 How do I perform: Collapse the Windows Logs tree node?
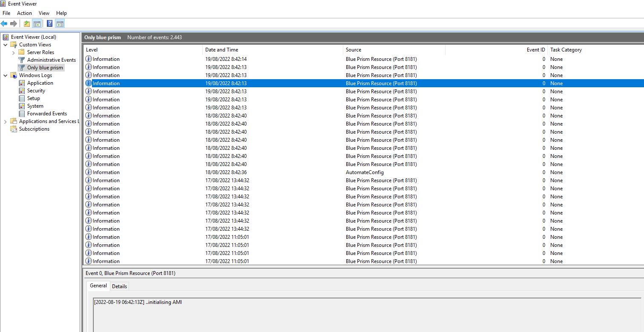tap(5, 75)
